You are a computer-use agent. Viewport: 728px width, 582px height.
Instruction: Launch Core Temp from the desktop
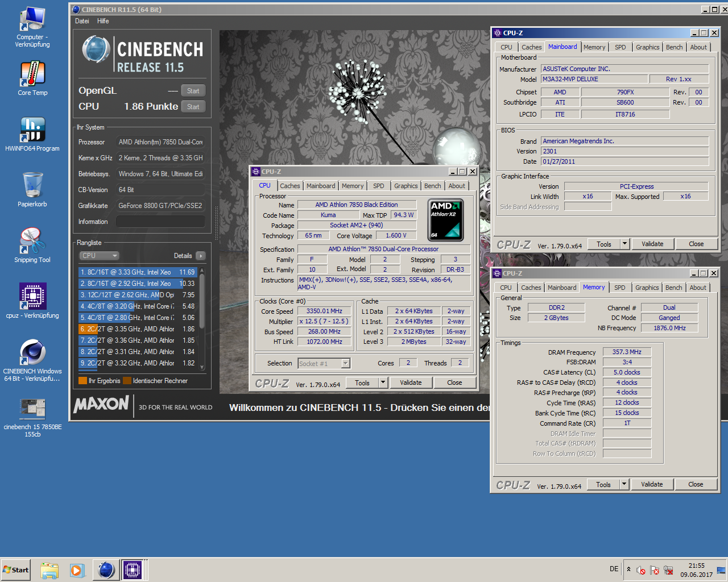(x=32, y=78)
